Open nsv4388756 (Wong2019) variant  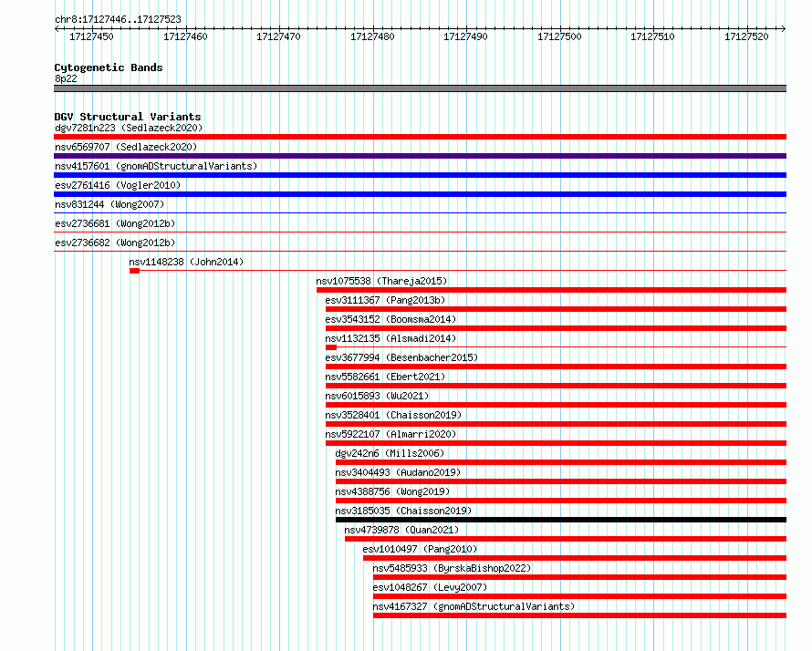click(392, 491)
